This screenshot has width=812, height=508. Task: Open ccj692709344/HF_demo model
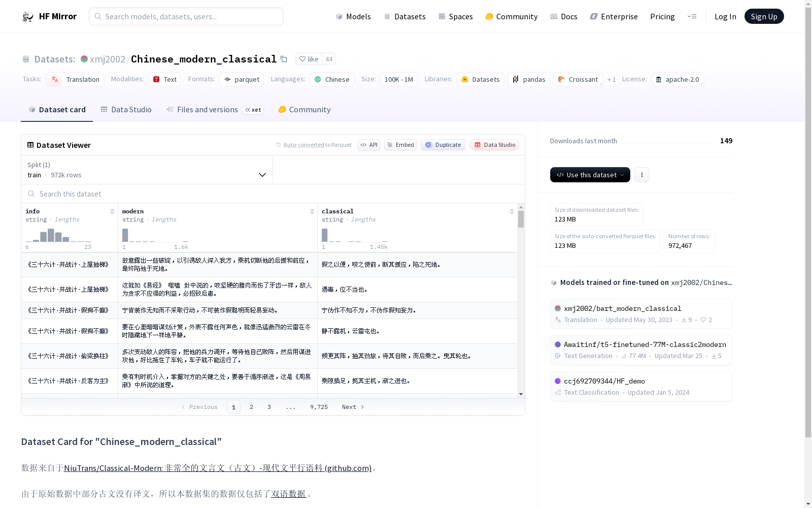click(x=641, y=387)
